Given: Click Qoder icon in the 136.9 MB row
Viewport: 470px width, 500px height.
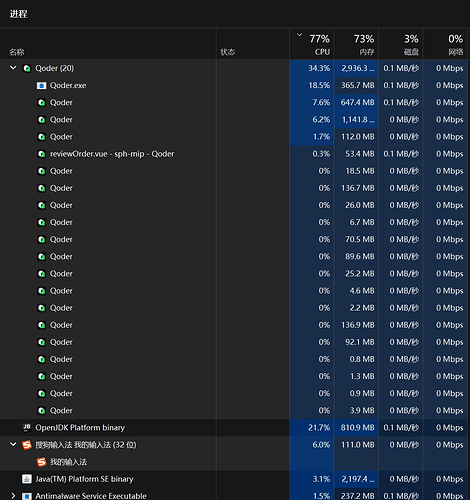Looking at the screenshot, I should [x=41, y=325].
